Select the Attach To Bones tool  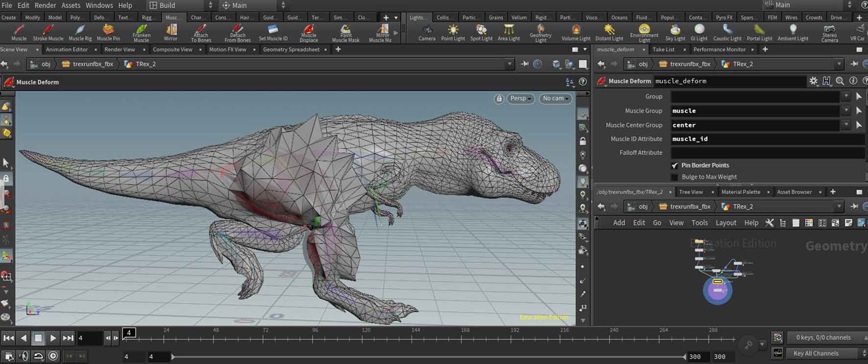pos(201,33)
